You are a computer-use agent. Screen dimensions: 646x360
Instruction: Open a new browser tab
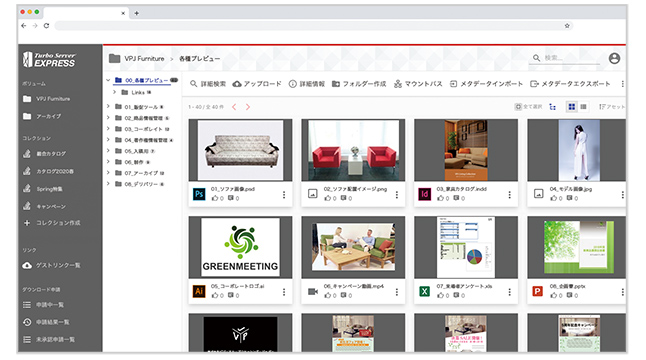(136, 13)
